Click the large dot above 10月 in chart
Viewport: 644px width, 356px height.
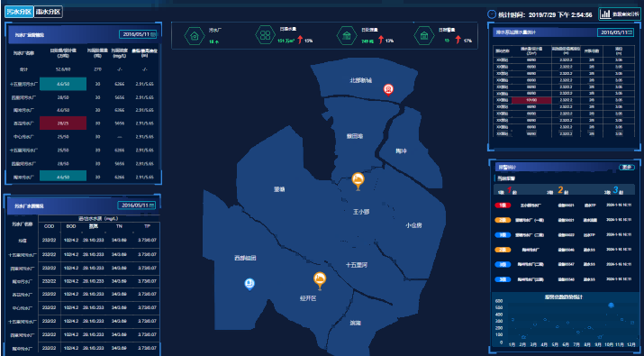611,305
